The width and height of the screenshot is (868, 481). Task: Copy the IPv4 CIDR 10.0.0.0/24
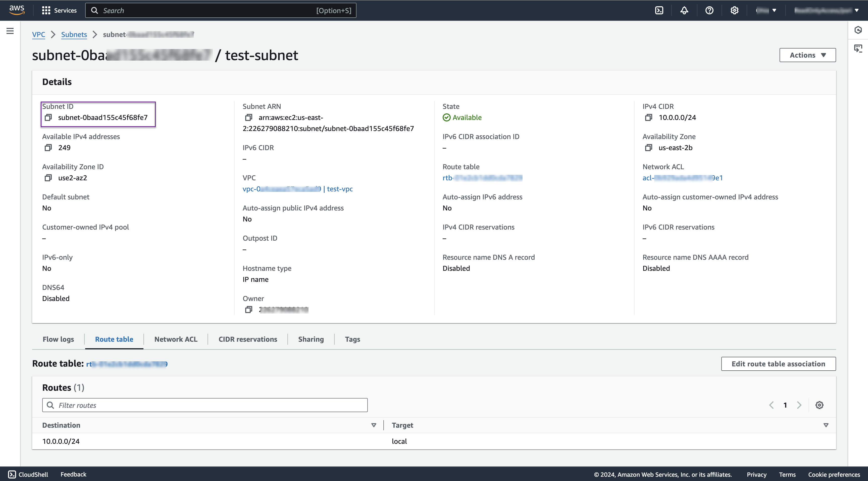[x=649, y=117]
